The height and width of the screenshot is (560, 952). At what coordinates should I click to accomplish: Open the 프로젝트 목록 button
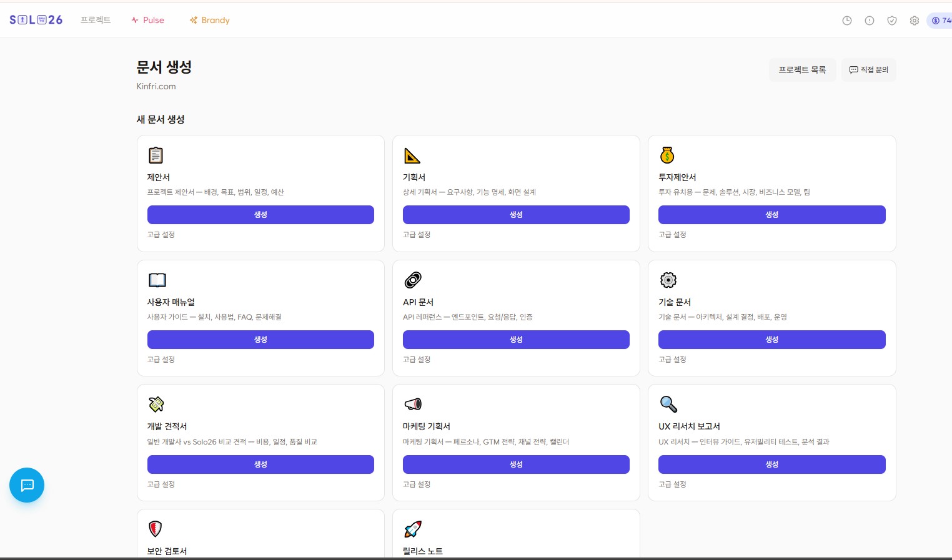click(x=802, y=70)
